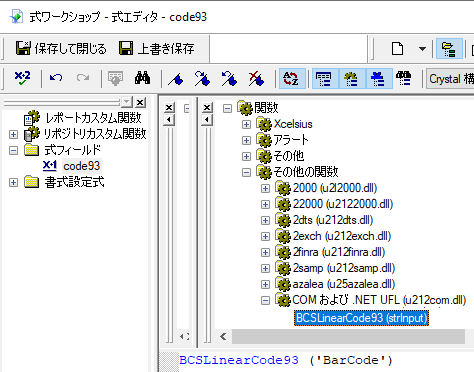Click the 上書き保存 button

(x=157, y=49)
